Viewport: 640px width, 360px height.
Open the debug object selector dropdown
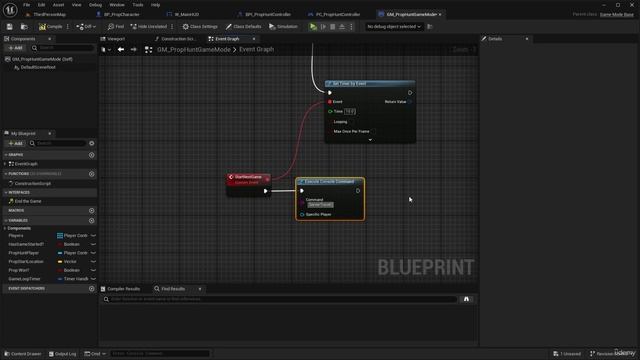pyautogui.click(x=393, y=27)
